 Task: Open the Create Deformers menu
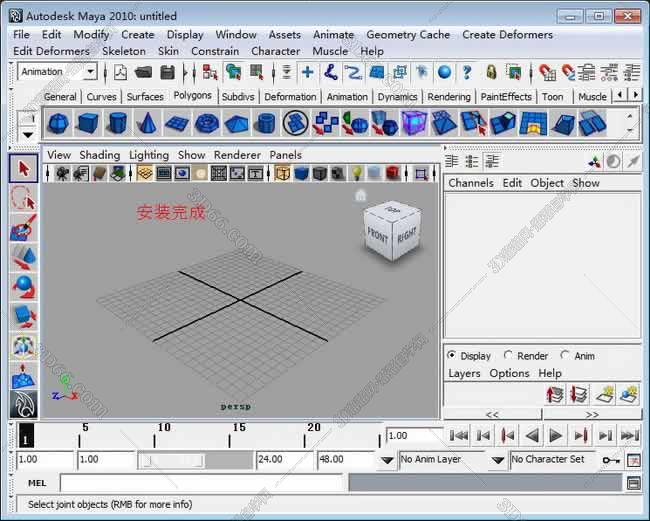(507, 34)
